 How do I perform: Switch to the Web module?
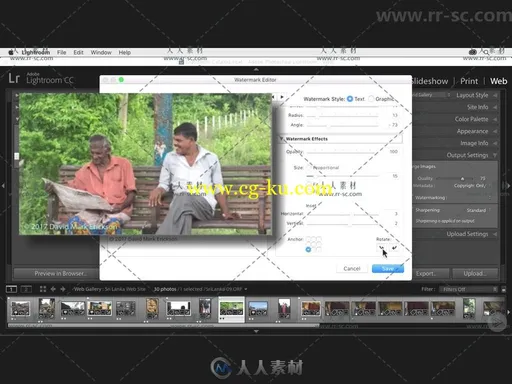[498, 81]
